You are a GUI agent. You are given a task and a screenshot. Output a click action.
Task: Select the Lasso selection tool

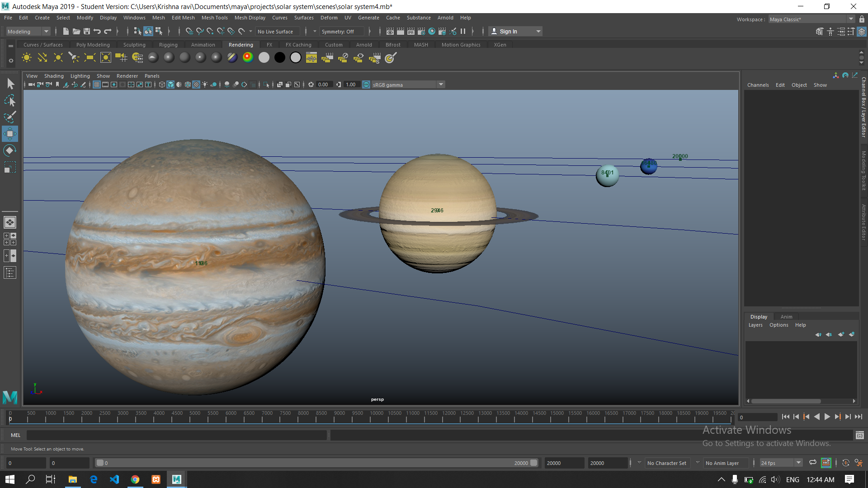pyautogui.click(x=10, y=100)
